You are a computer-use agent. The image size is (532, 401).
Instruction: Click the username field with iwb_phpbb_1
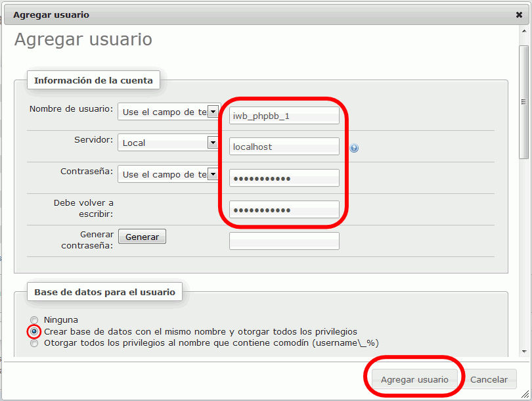[x=284, y=116]
